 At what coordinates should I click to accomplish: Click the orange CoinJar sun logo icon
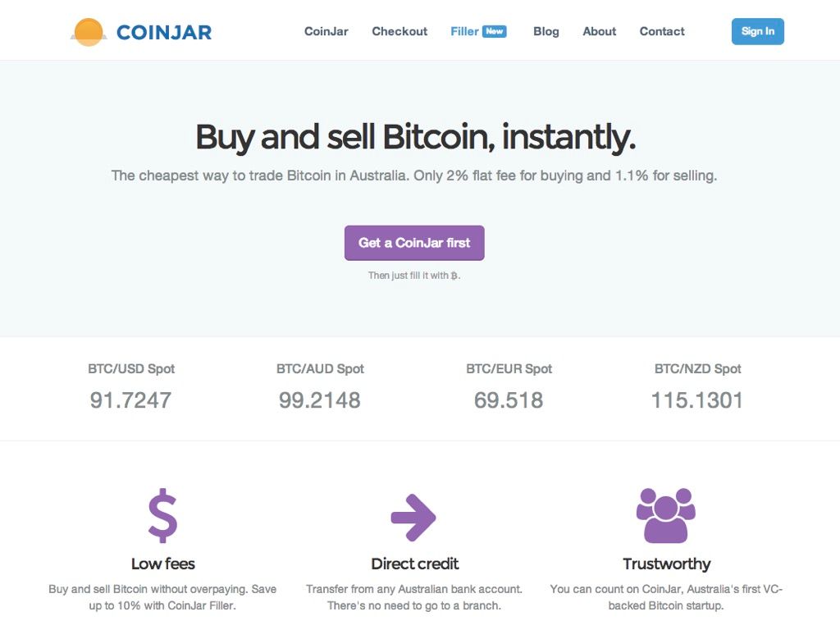[x=89, y=32]
